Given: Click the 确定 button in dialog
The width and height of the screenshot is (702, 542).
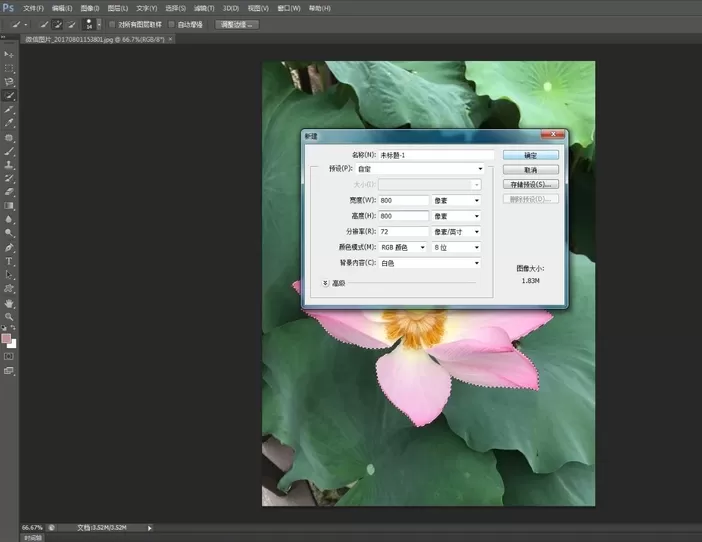Looking at the screenshot, I should [531, 155].
